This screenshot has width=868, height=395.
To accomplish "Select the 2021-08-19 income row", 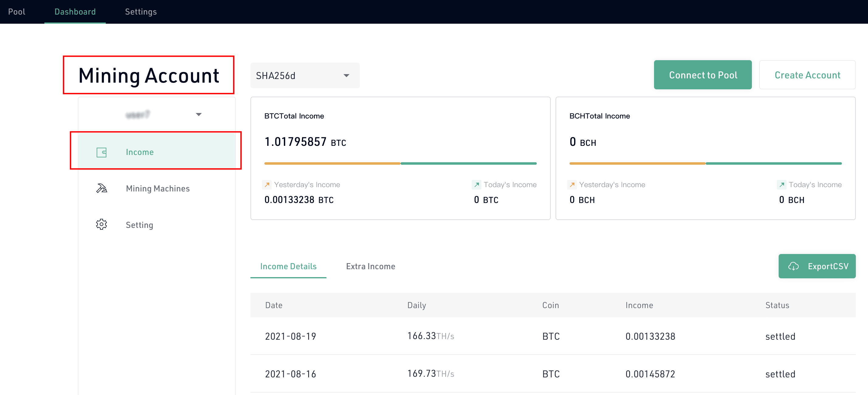I will [553, 336].
